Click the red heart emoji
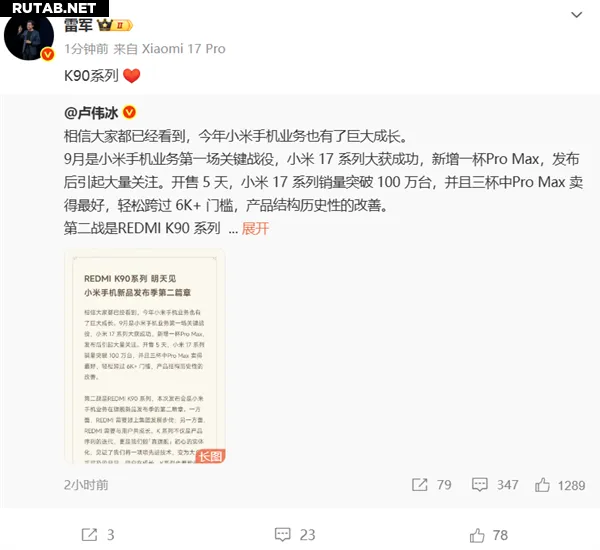This screenshot has height=550, width=600. click(x=132, y=76)
